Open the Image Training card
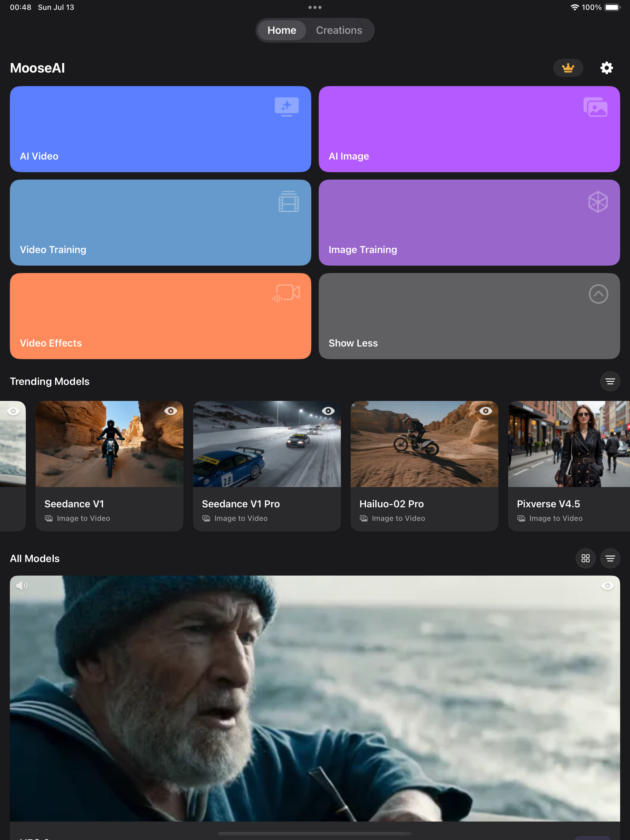Viewport: 630px width, 840px height. pos(469,223)
